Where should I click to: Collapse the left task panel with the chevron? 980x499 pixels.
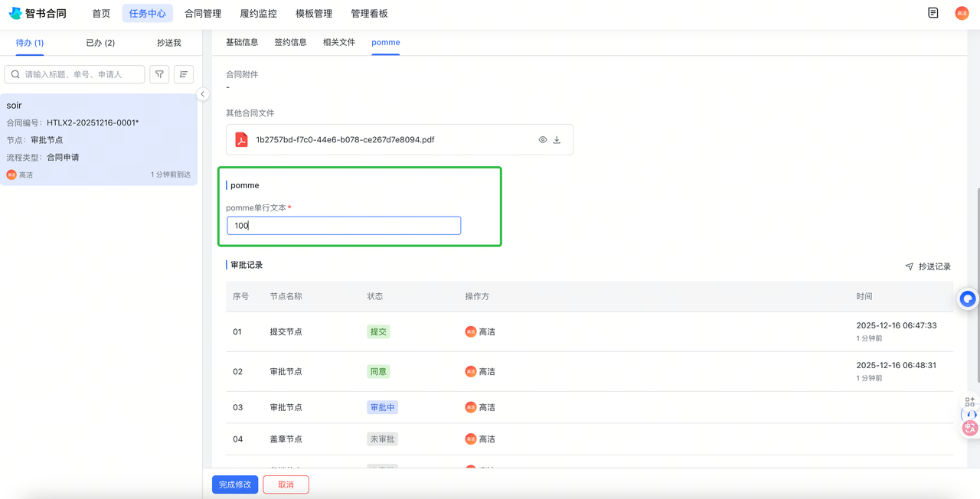point(202,93)
